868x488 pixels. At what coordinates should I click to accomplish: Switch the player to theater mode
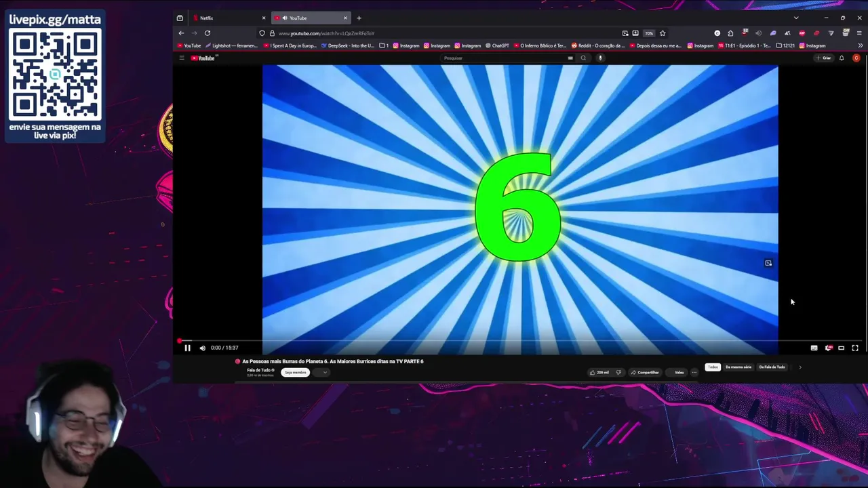pos(842,348)
